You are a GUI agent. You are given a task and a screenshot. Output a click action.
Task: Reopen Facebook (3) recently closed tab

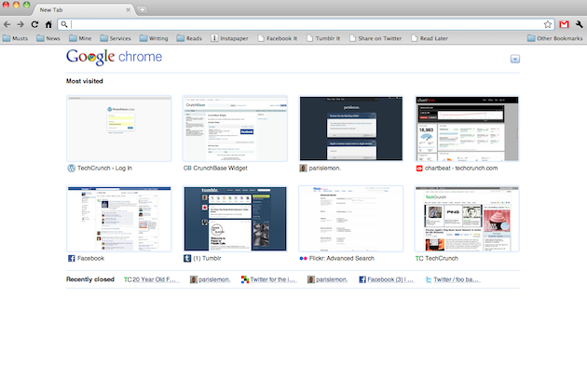click(387, 279)
